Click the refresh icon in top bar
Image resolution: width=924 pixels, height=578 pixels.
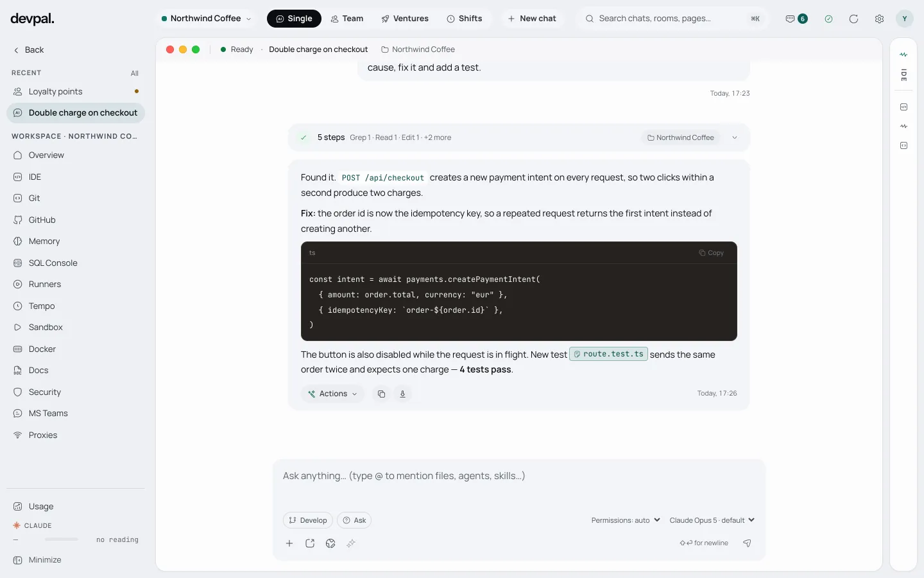click(853, 19)
